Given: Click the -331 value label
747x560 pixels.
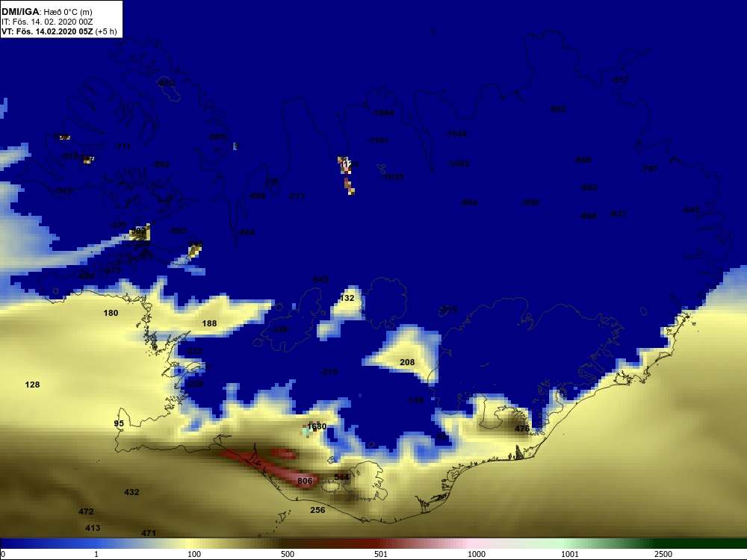Looking at the screenshot, I should [x=118, y=225].
